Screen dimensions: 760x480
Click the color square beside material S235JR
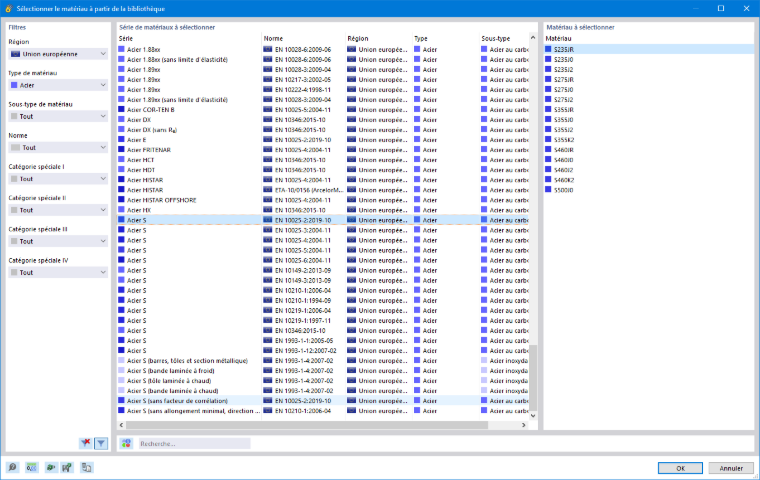[548, 49]
